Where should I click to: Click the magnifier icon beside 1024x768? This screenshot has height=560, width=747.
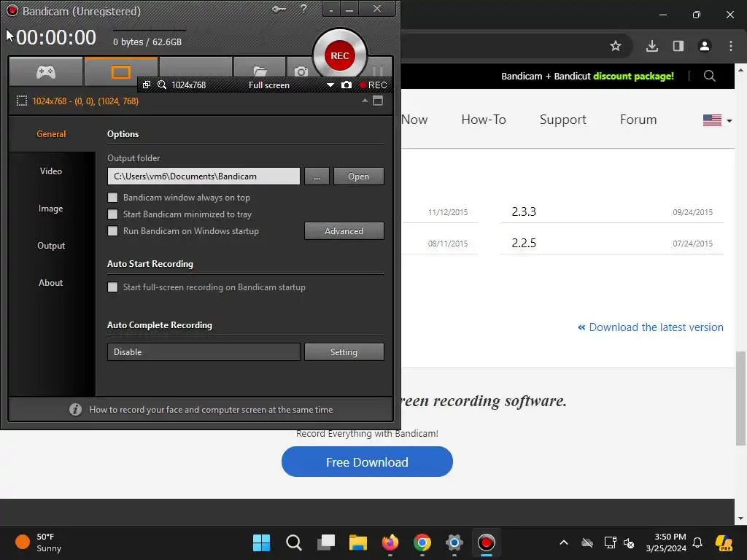(162, 85)
